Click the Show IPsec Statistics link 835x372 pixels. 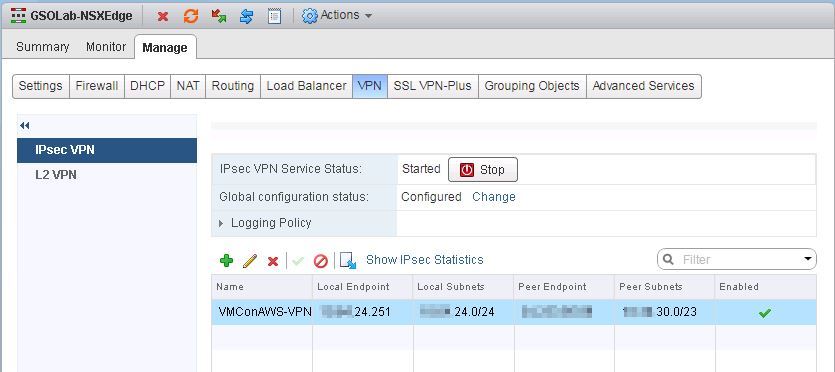(424, 260)
